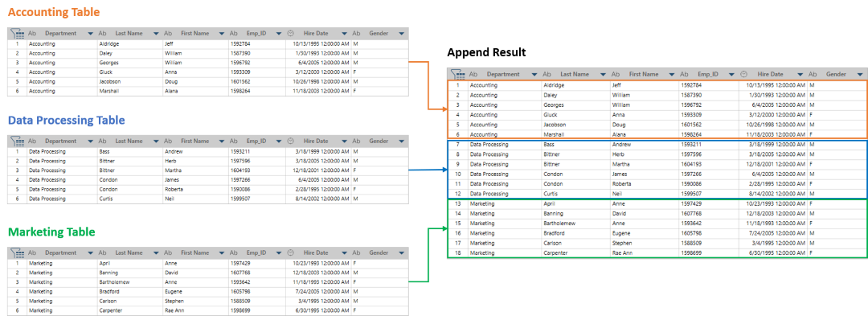
Task: Click clock type icon beside Hire Date in Append Result
Action: 744,74
